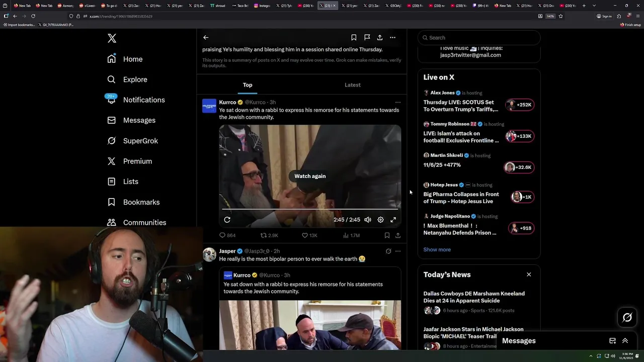This screenshot has width=644, height=362.
Task: Click Finish setup in the bookmarks bar
Action: click(631, 25)
